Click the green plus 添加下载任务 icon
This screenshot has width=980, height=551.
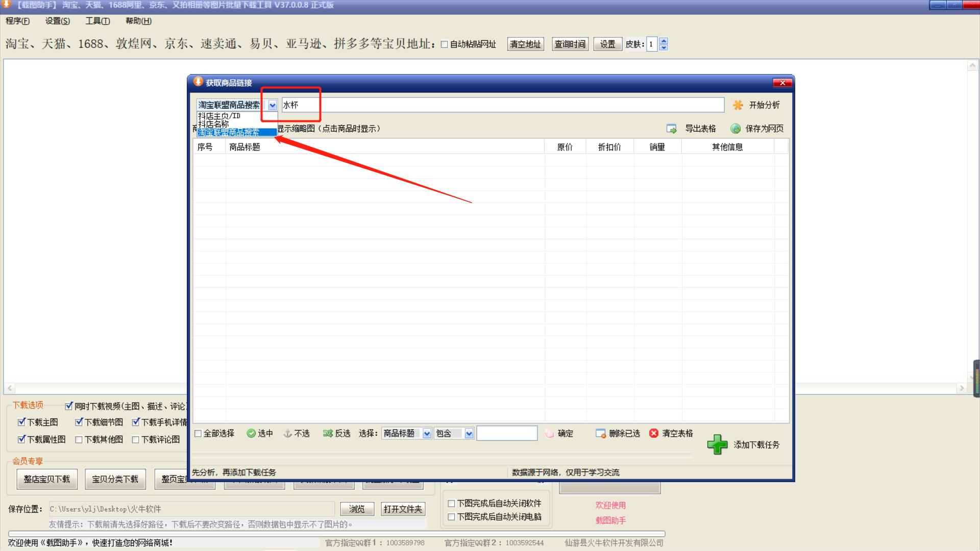click(717, 444)
